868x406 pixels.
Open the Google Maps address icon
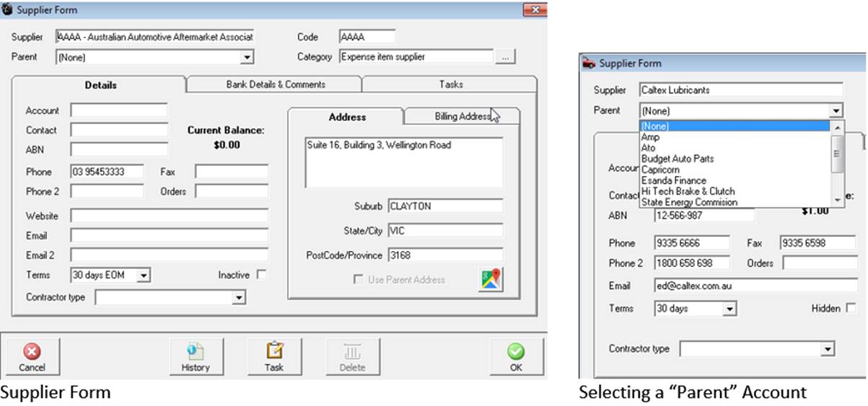click(x=491, y=280)
